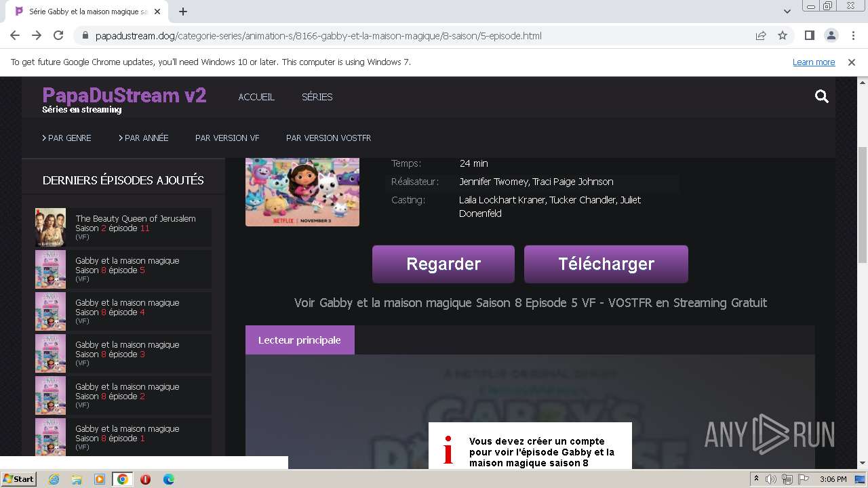Open the SÉRIES menu item
The height and width of the screenshot is (488, 868).
[x=317, y=97]
